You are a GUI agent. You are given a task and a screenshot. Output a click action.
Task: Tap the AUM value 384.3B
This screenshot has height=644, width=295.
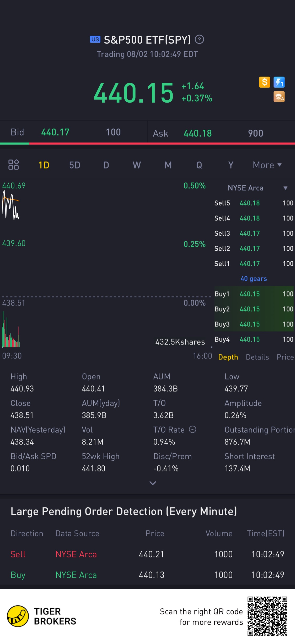click(165, 389)
